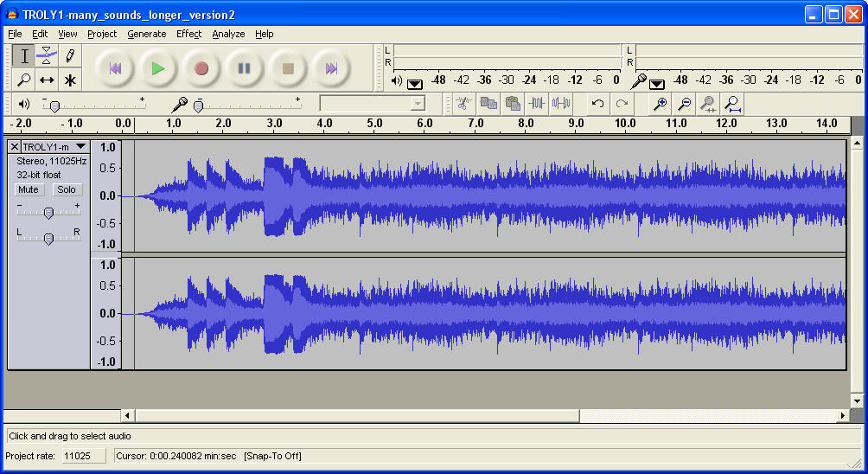Activate the Multi-Tool asterisk mode

[70, 80]
